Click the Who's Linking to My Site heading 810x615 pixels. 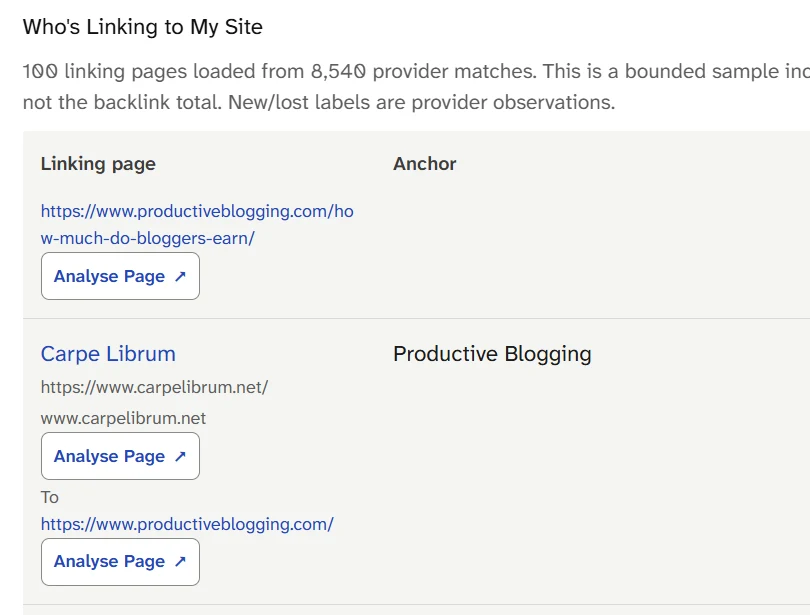coord(143,27)
